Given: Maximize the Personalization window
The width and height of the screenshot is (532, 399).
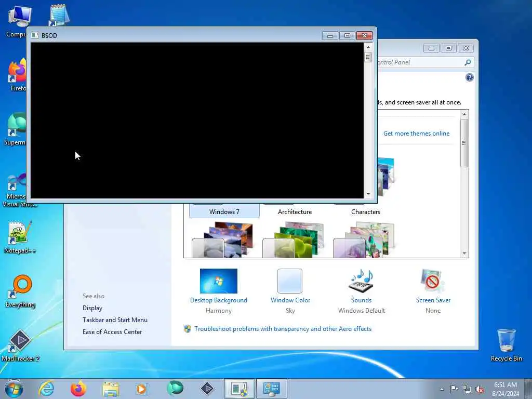Looking at the screenshot, I should (x=448, y=48).
